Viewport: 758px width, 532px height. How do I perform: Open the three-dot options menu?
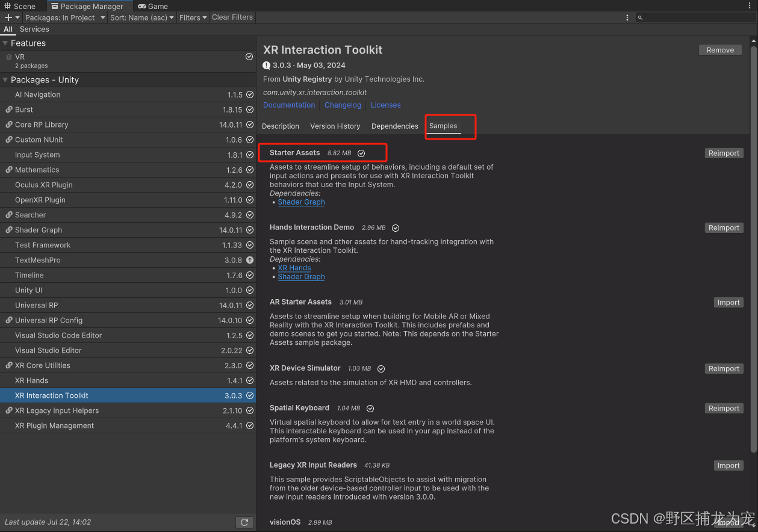tap(627, 17)
